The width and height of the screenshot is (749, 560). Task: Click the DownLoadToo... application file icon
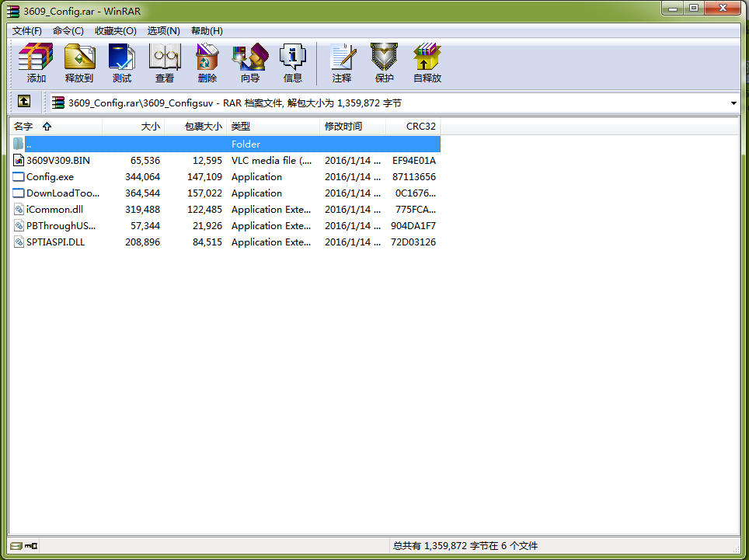coord(18,193)
